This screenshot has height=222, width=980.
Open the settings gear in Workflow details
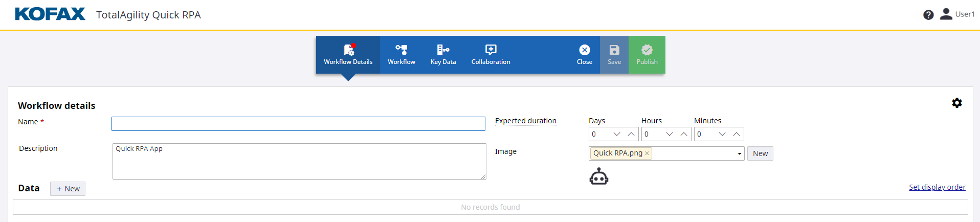(x=956, y=103)
